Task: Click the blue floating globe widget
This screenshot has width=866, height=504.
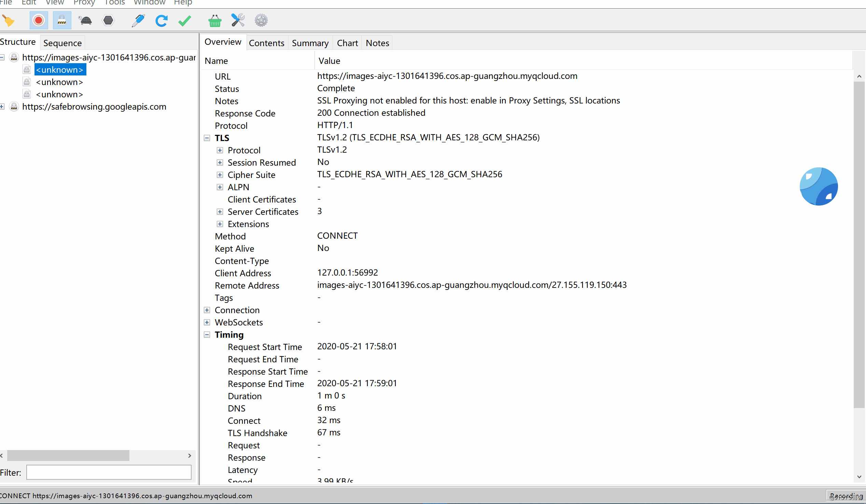Action: pyautogui.click(x=819, y=186)
